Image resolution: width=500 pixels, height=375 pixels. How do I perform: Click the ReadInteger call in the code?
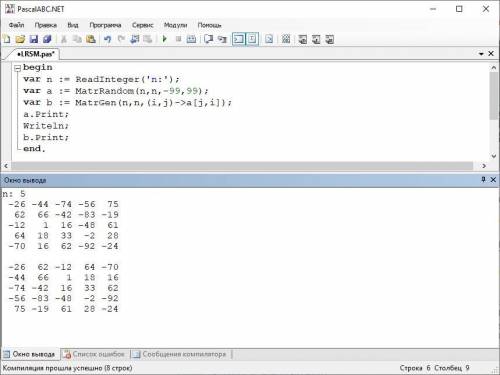coord(107,79)
